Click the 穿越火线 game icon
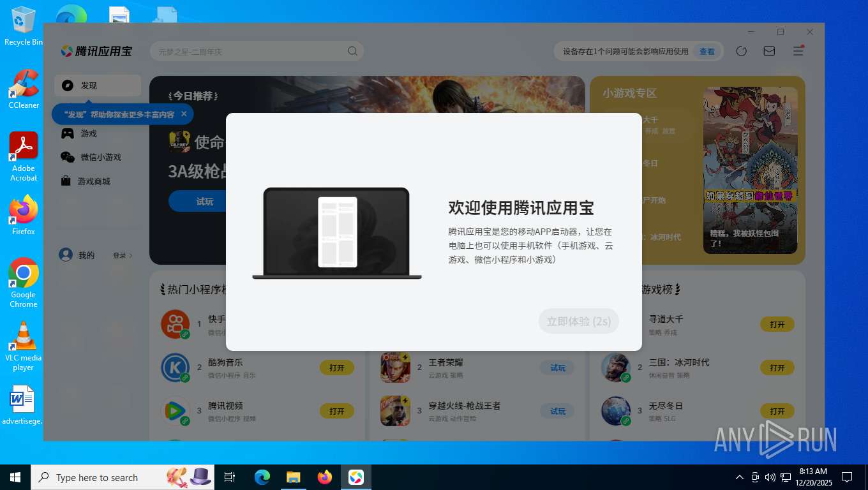The width and height of the screenshot is (868, 490). pyautogui.click(x=396, y=411)
